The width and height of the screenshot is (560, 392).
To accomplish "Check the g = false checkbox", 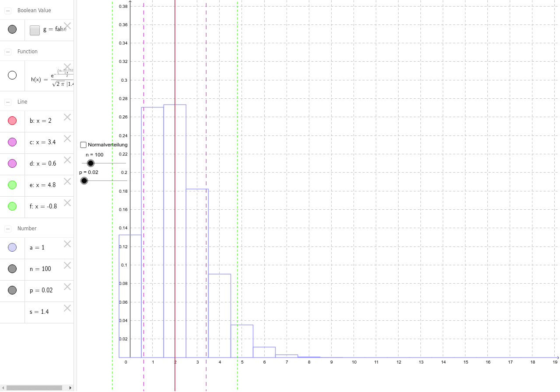I will [x=35, y=30].
